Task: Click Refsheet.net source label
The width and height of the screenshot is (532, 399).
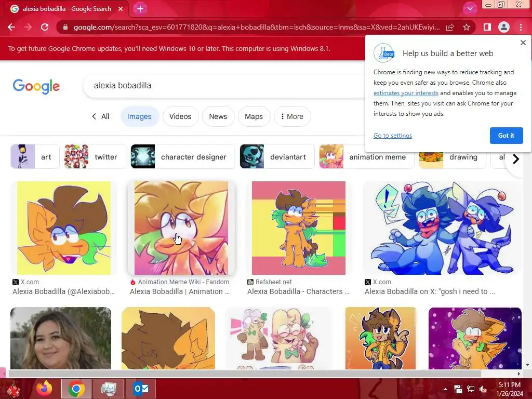Action: pos(273,282)
